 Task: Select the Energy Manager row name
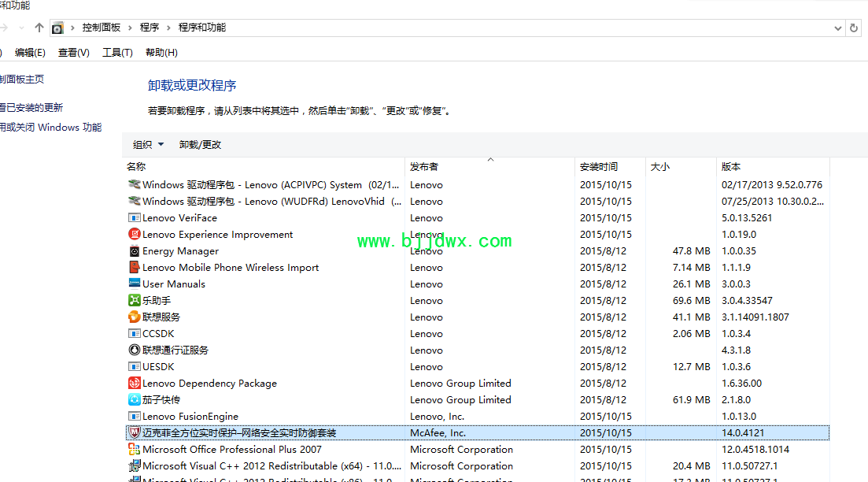tap(180, 251)
